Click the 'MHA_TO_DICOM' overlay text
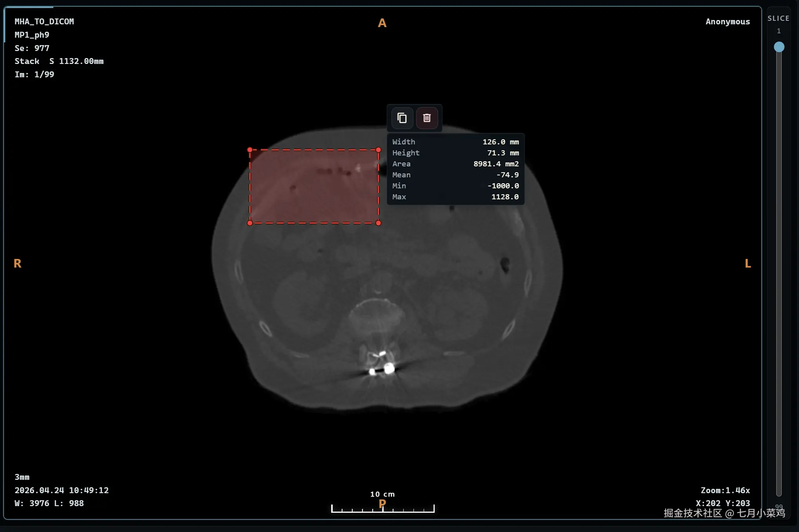Screen dimensions: 799x532 coord(44,22)
